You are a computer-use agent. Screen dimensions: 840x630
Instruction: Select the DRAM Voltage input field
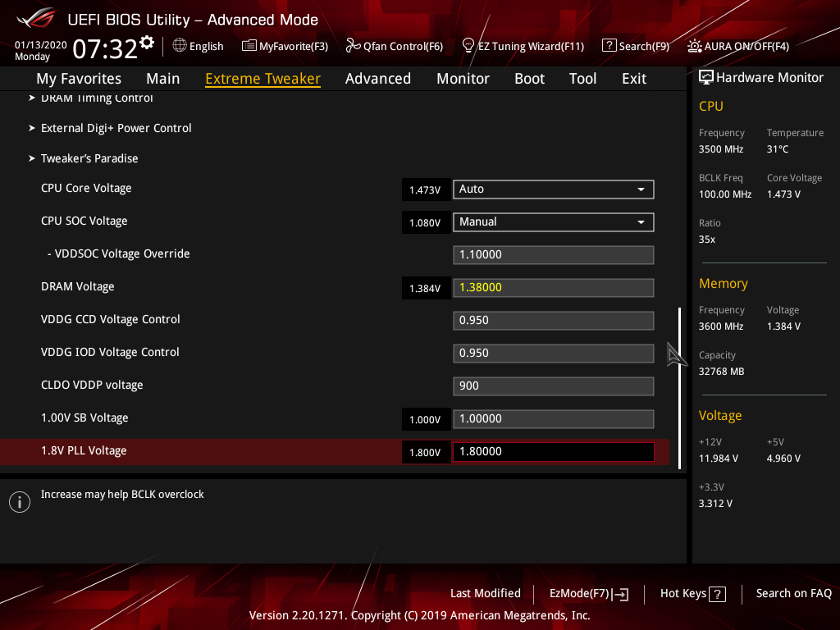(554, 288)
